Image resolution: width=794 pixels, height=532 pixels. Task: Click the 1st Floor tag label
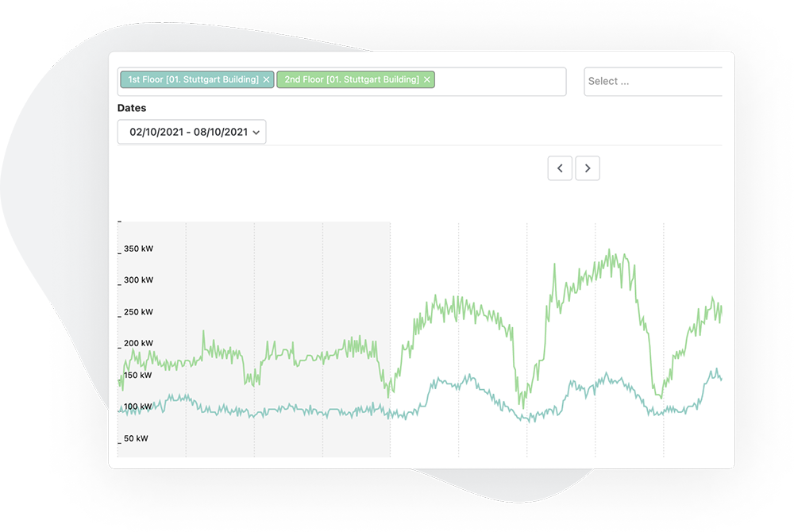193,80
